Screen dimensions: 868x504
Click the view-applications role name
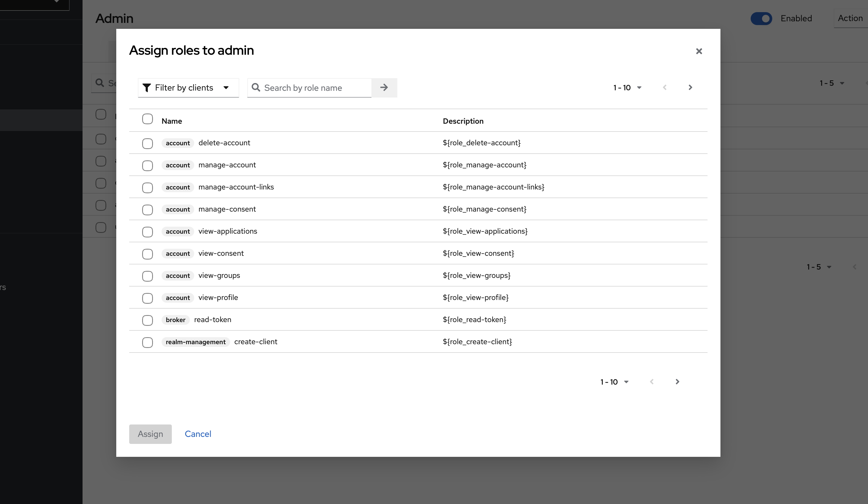(x=228, y=231)
